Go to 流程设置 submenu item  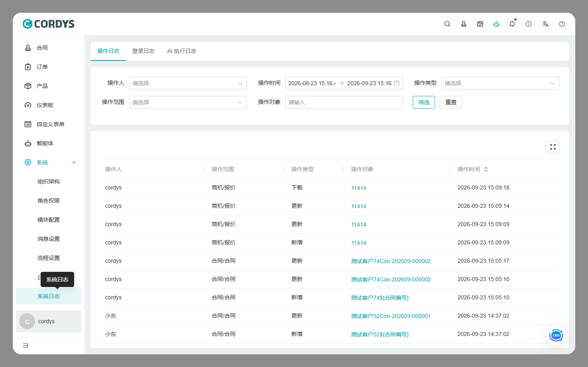coord(49,258)
